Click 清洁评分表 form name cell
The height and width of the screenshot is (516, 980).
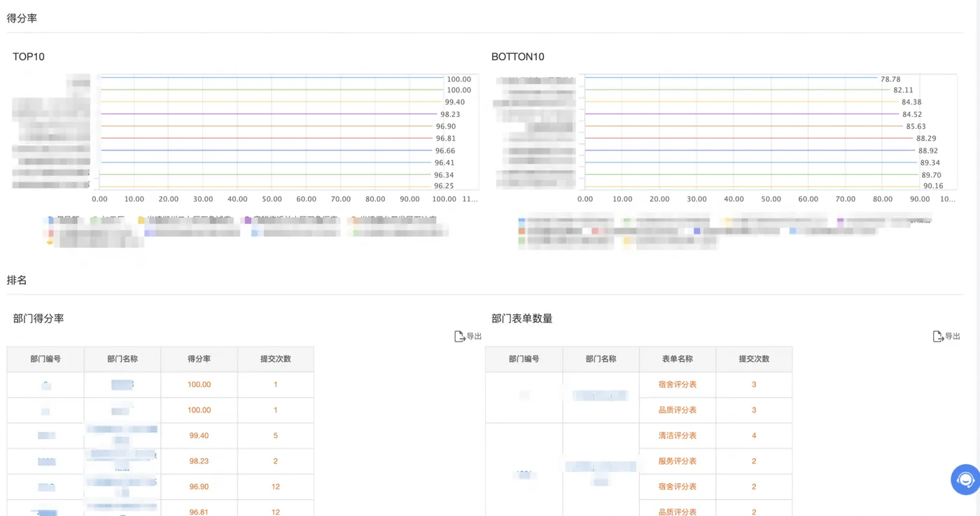click(x=678, y=435)
